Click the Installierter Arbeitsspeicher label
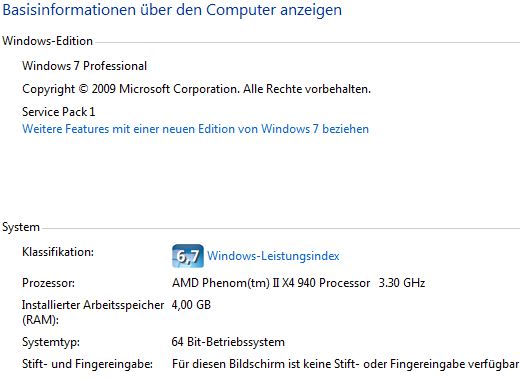520x380 pixels. click(x=93, y=305)
